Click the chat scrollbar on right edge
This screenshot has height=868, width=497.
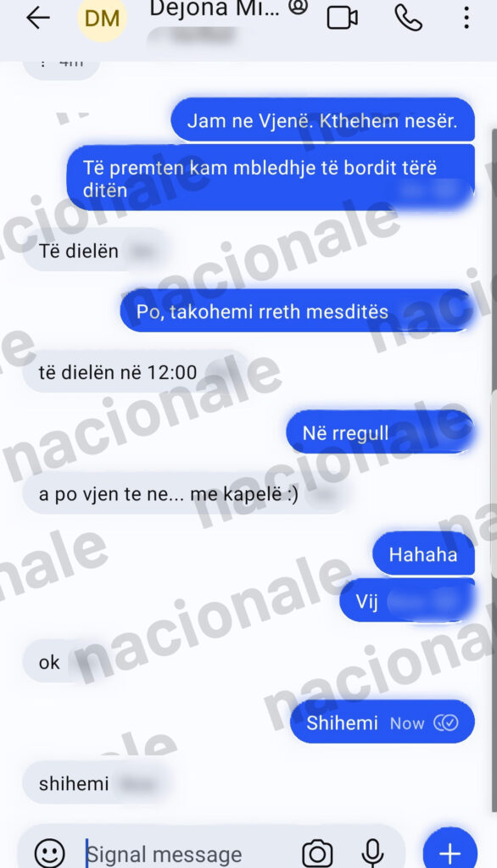coord(494,470)
